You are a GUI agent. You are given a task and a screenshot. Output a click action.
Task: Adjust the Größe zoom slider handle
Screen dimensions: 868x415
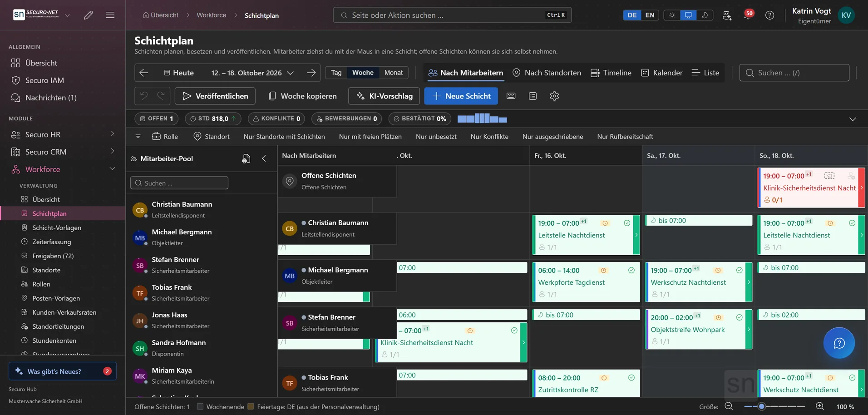(x=762, y=406)
